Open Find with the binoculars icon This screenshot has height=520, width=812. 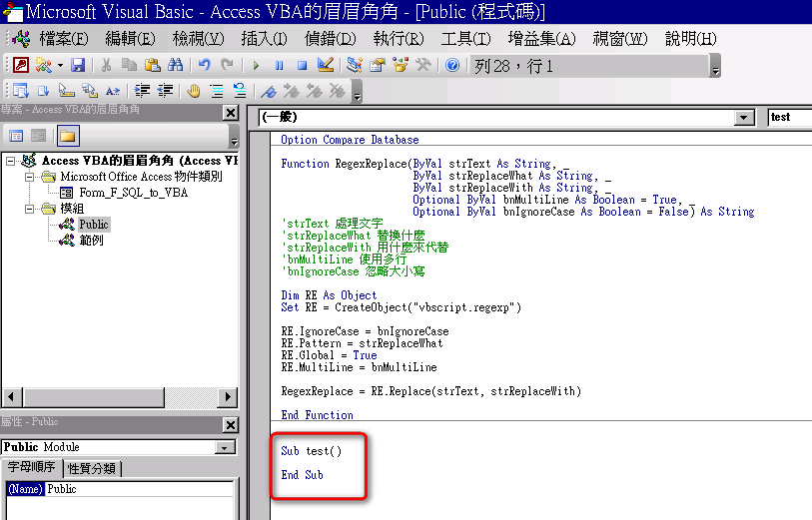click(176, 65)
